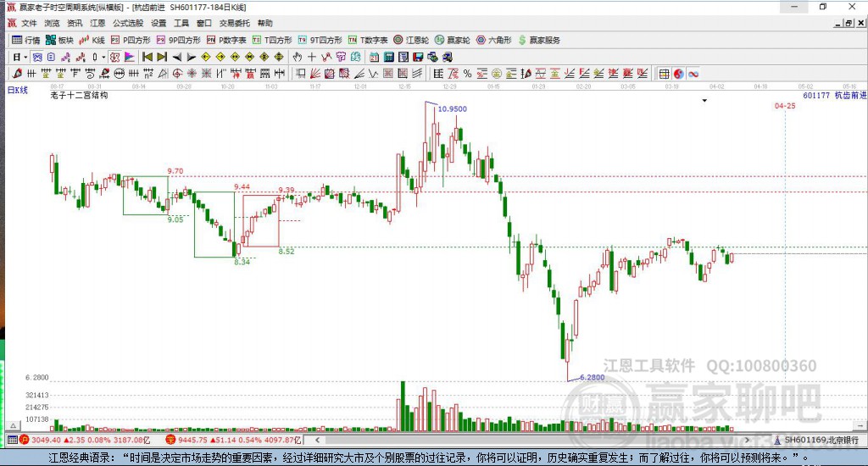This screenshot has height=466, width=868.
Task: Open the 江恩轮 tool
Action: pos(411,40)
